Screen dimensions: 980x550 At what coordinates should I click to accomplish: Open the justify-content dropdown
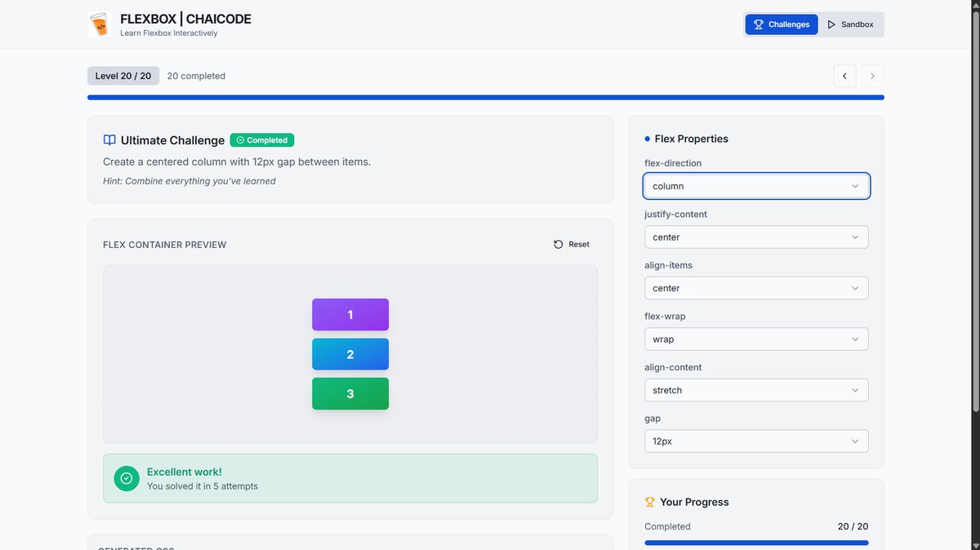point(756,237)
